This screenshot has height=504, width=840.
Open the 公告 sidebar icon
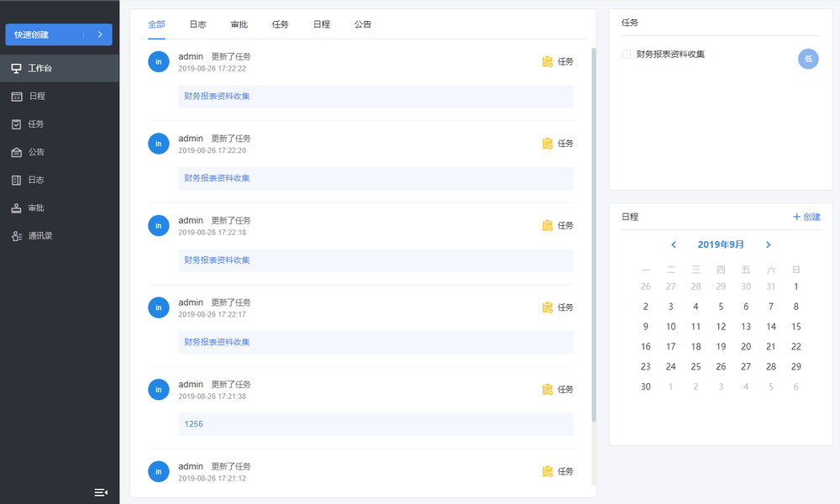pyautogui.click(x=17, y=152)
